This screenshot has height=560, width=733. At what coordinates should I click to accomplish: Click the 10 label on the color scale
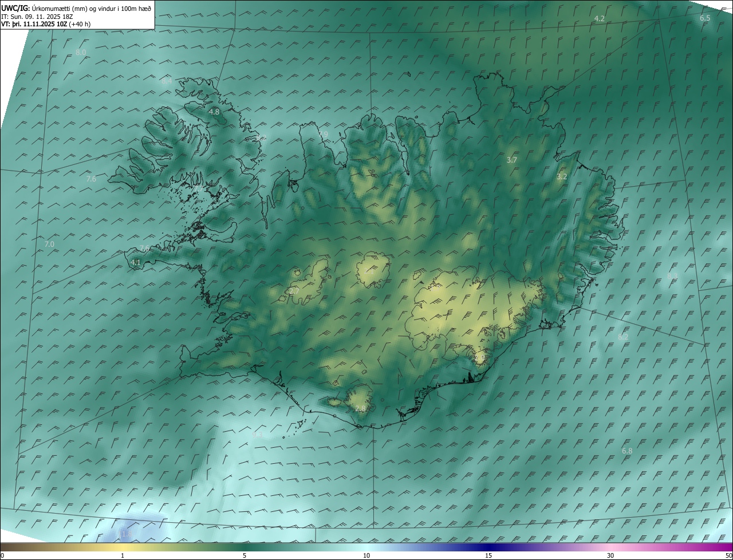[x=366, y=556]
